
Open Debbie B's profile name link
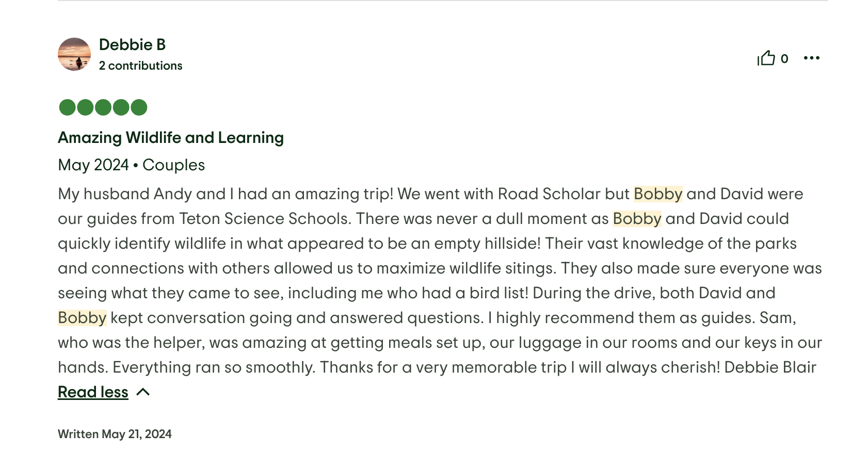132,45
